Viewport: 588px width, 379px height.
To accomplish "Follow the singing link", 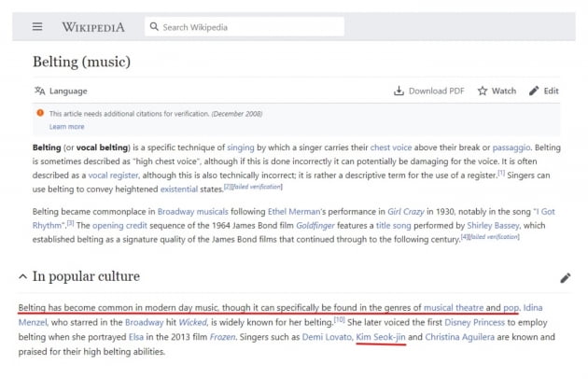I will click(241, 147).
